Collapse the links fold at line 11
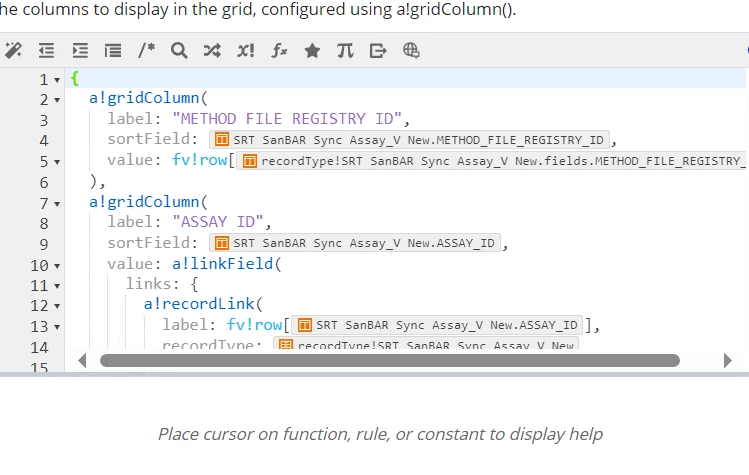The height and width of the screenshot is (475, 749). [x=57, y=286]
